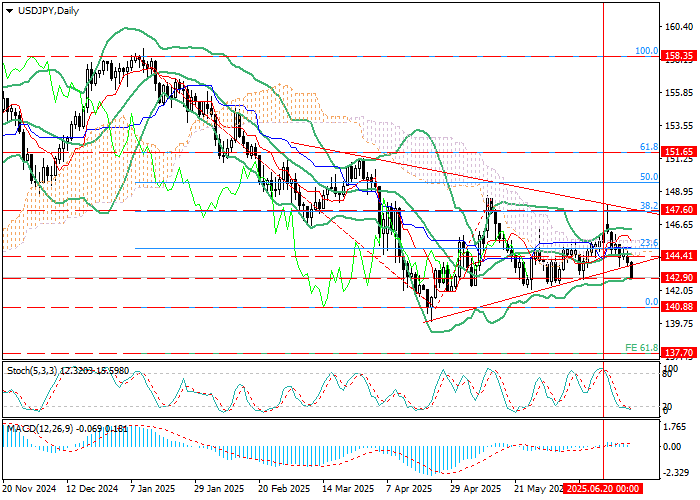Click the 20 Feb 2025 date label
The height and width of the screenshot is (500, 700).
click(x=284, y=489)
